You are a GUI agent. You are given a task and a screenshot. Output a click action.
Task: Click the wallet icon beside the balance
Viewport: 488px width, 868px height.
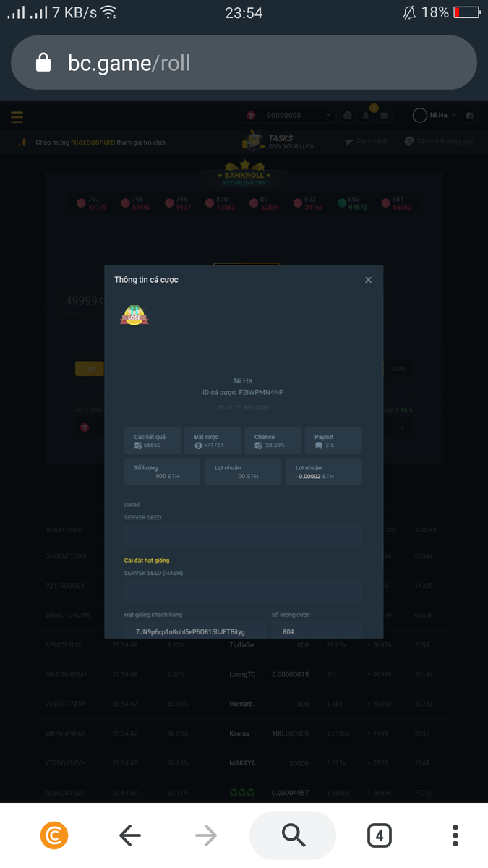pyautogui.click(x=348, y=116)
